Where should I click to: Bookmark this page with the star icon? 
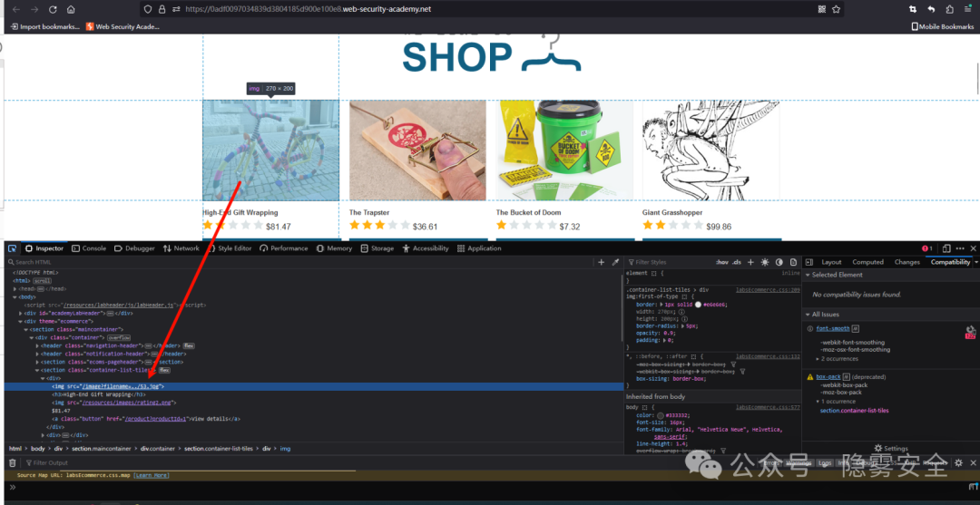837,9
